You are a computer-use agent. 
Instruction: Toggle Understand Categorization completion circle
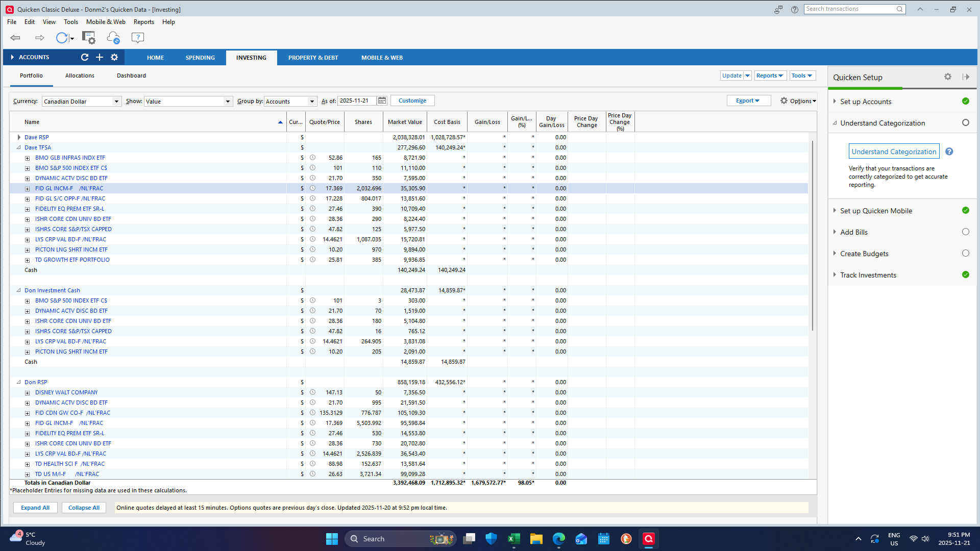click(x=965, y=123)
